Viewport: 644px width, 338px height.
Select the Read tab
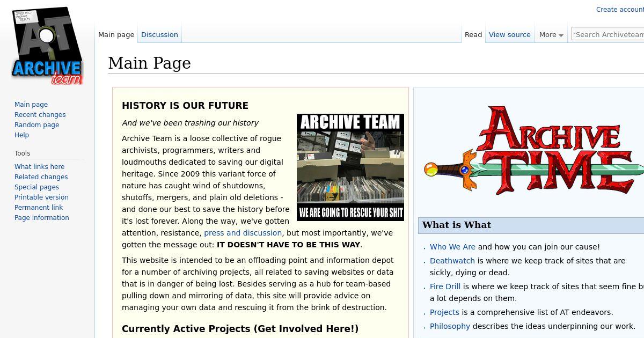coord(473,34)
